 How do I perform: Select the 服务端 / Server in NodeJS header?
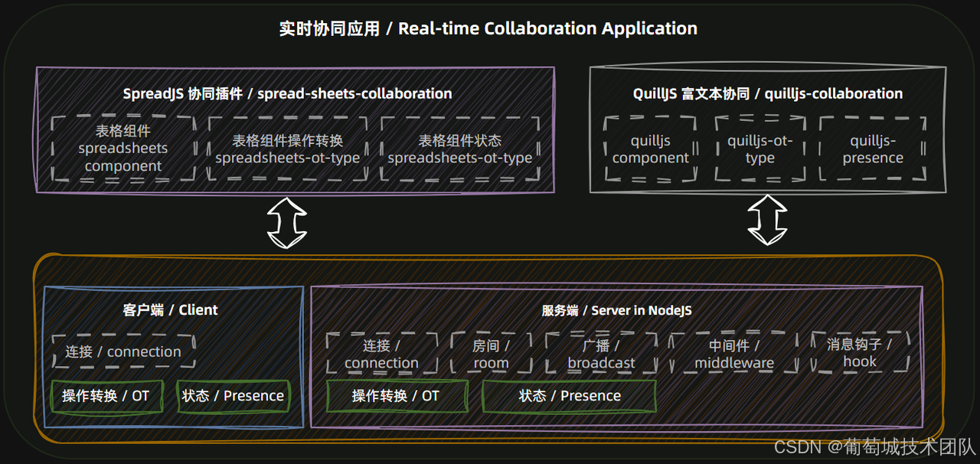pos(616,310)
